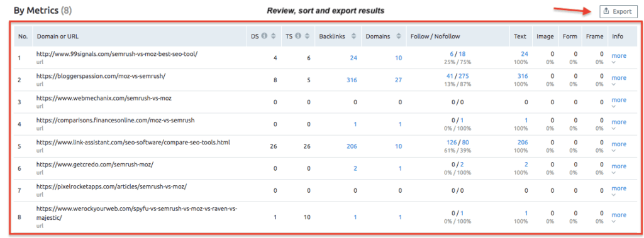Screen dimensions: 644x238
Task: Sort by DS column arrows
Action: click(x=273, y=36)
